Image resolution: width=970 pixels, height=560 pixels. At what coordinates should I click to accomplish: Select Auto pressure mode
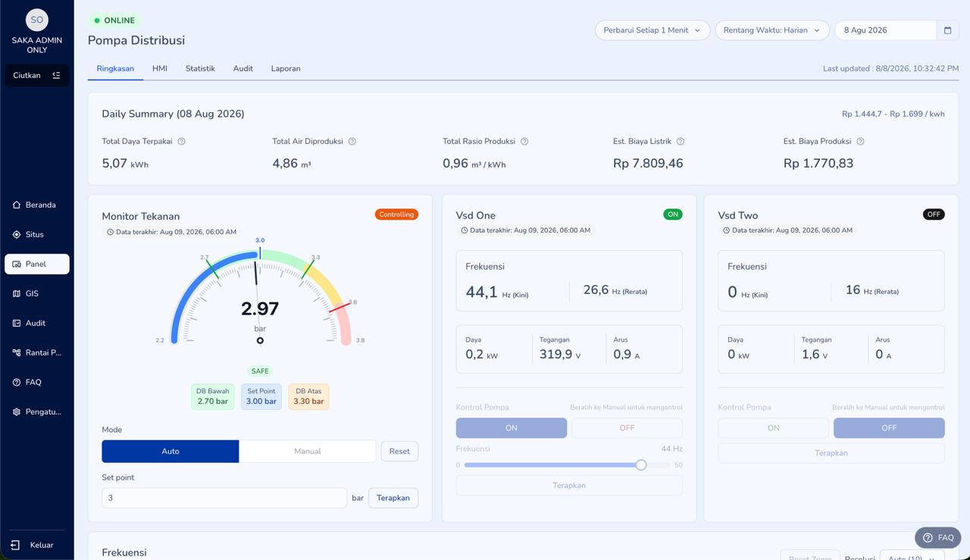pos(171,451)
